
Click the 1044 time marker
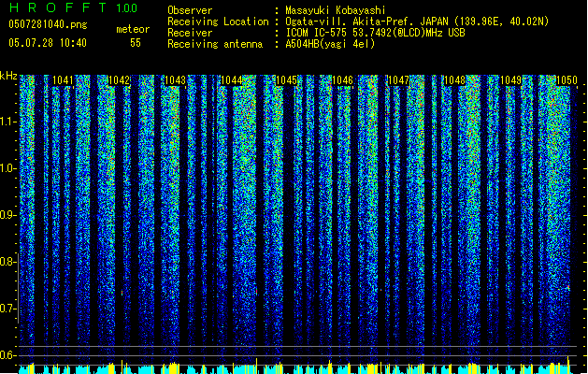tap(232, 80)
